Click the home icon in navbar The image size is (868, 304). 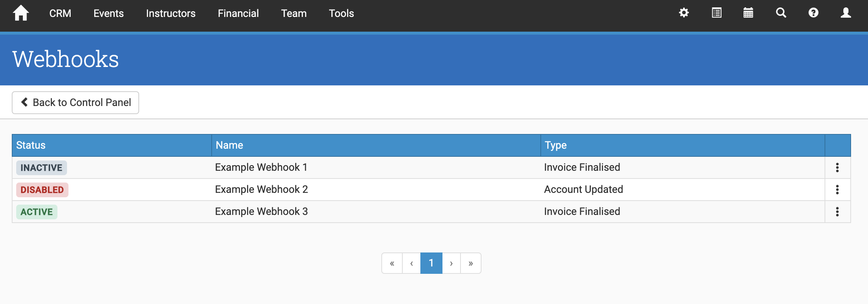point(21,13)
